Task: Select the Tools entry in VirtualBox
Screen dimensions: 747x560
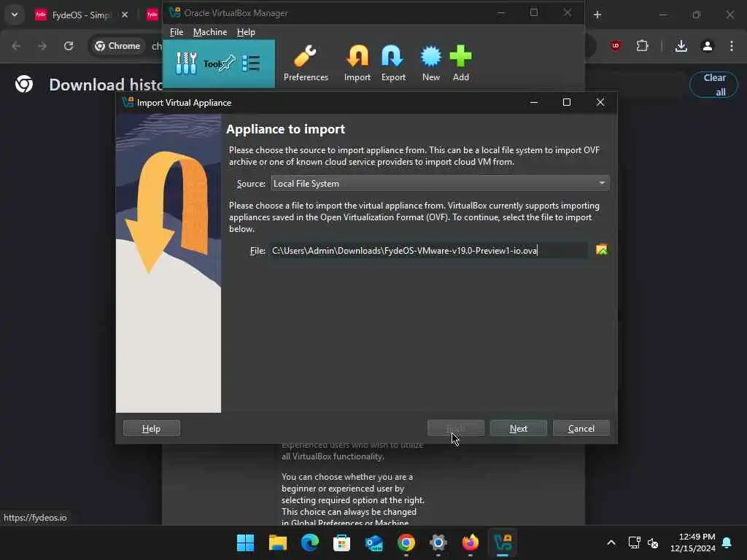Action: (x=219, y=63)
